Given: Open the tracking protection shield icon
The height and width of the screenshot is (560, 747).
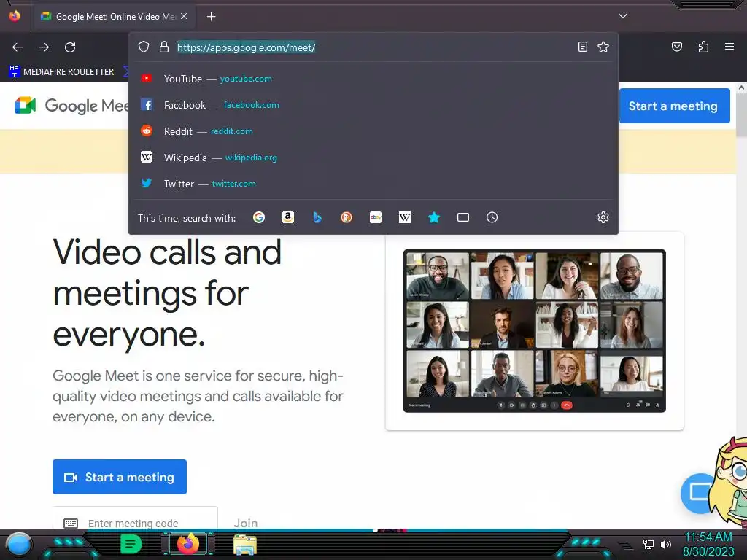Looking at the screenshot, I should click(144, 47).
